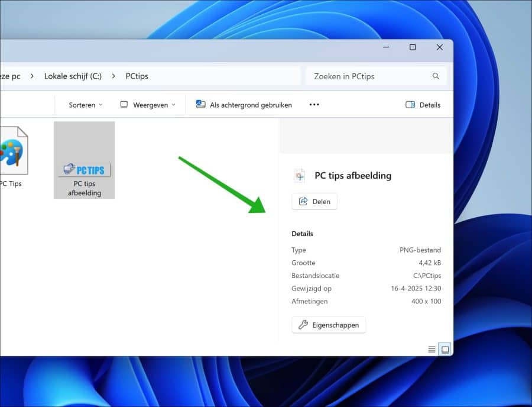
Task: Open the See more ellipsis menu in the toolbar
Action: (314, 104)
